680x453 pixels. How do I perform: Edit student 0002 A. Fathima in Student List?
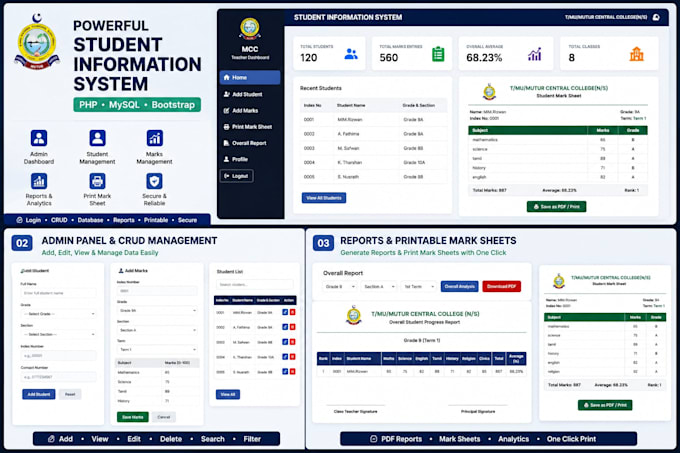point(285,327)
